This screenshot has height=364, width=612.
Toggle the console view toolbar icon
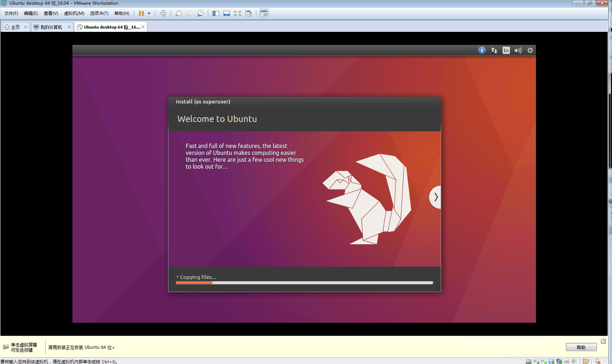[x=264, y=13]
